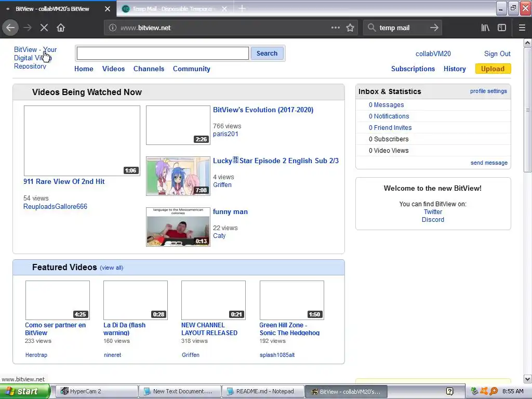Image resolution: width=532 pixels, height=399 pixels.
Task: Open Griffen link under Lucky Star video
Action: [222, 185]
